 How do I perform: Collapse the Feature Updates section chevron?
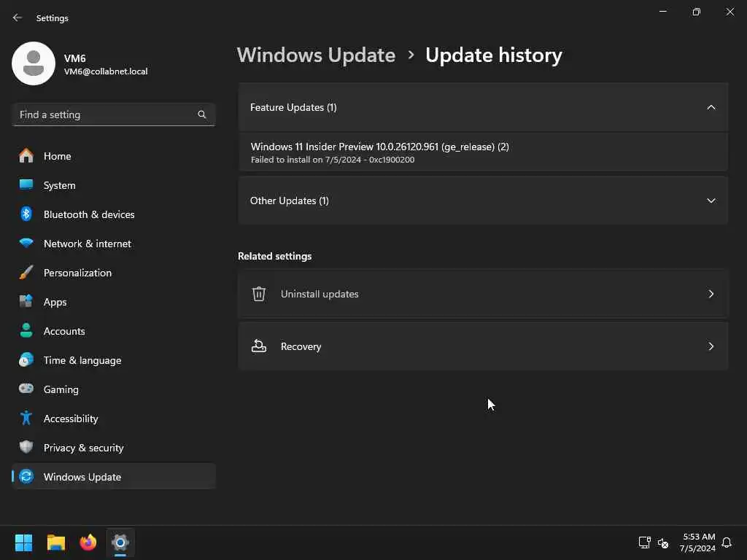point(711,108)
